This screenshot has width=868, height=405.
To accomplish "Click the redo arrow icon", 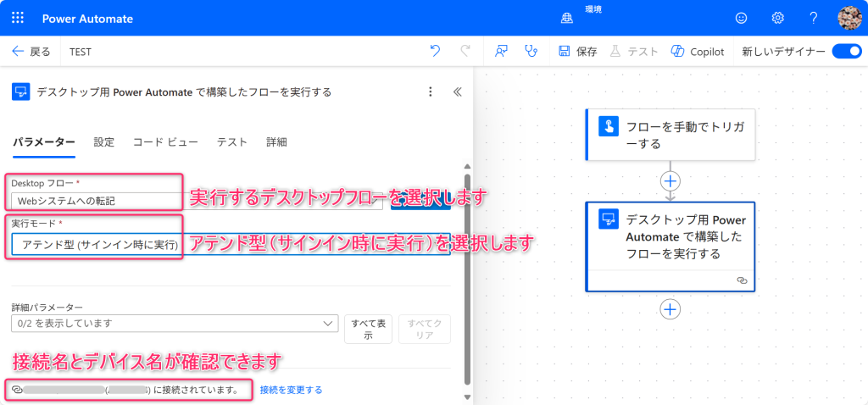I will click(465, 52).
